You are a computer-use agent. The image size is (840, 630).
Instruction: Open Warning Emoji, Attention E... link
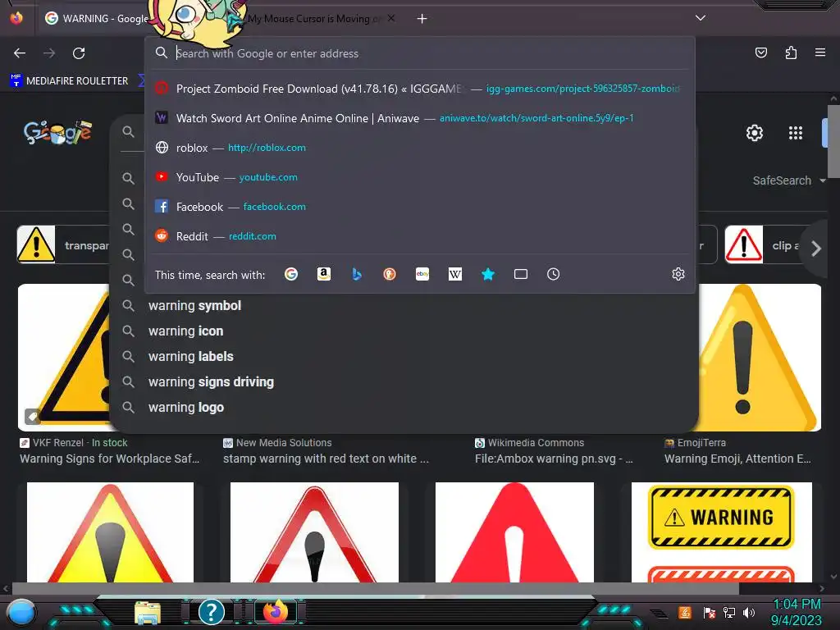pyautogui.click(x=737, y=459)
